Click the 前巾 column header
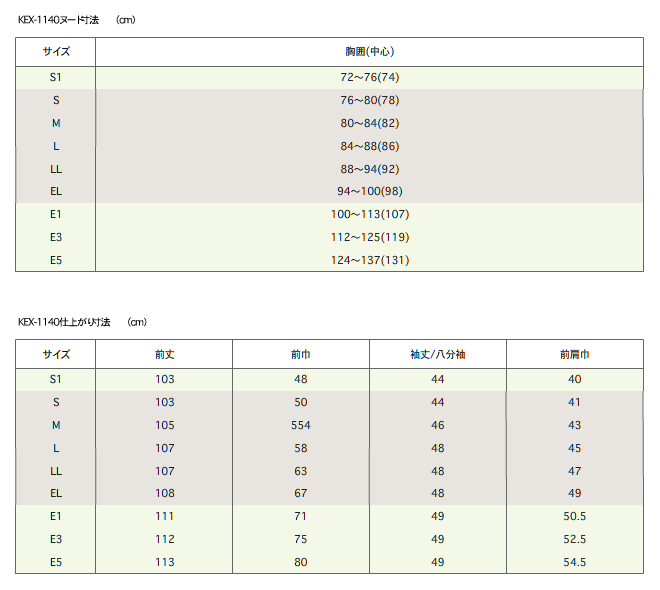660x590 pixels. point(301,354)
